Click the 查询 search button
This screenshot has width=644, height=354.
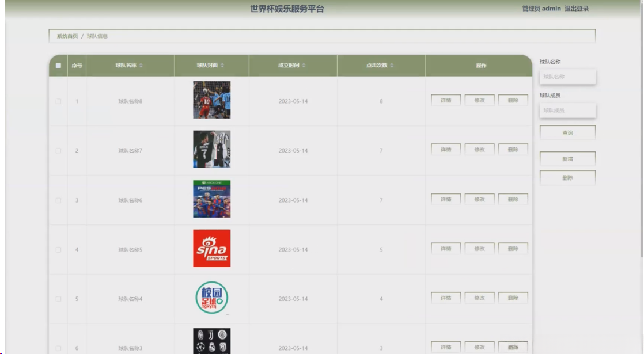coord(567,132)
